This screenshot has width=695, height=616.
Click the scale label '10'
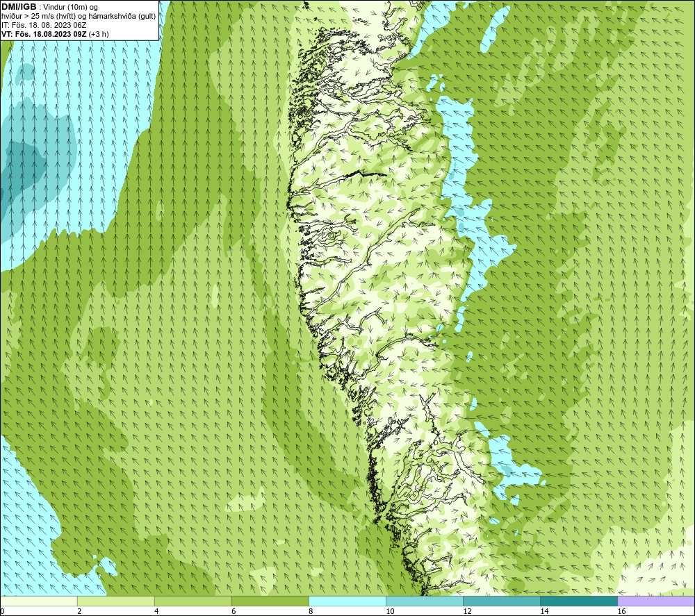tap(390, 611)
